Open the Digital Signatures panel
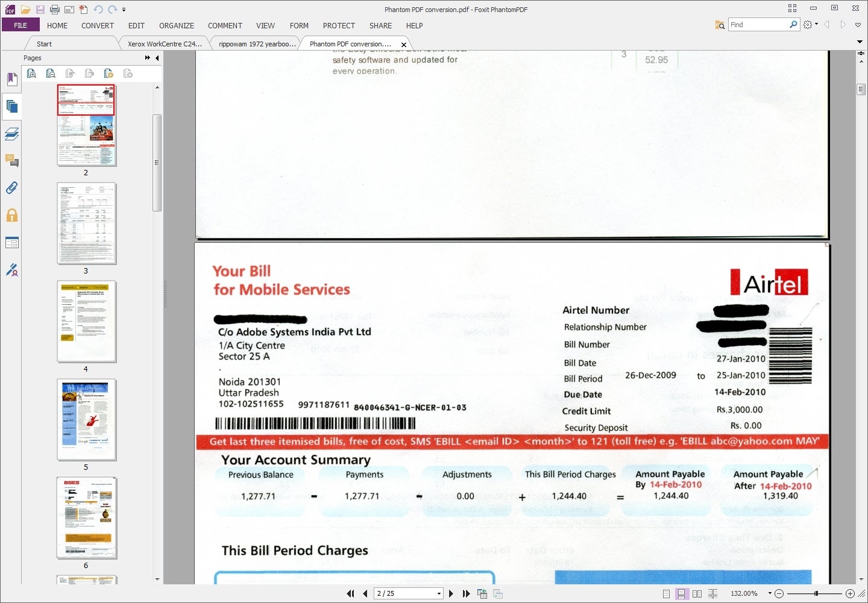This screenshot has width=868, height=603. coord(11,270)
